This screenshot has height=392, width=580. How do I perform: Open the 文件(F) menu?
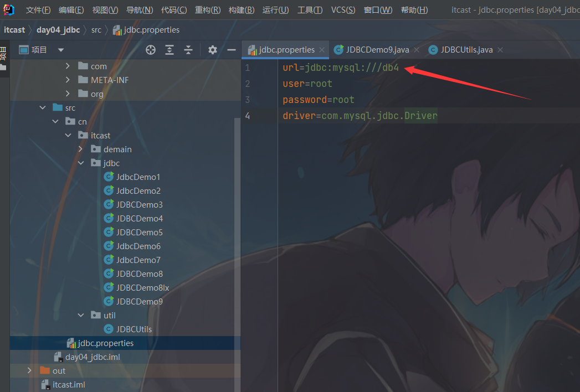coord(38,10)
